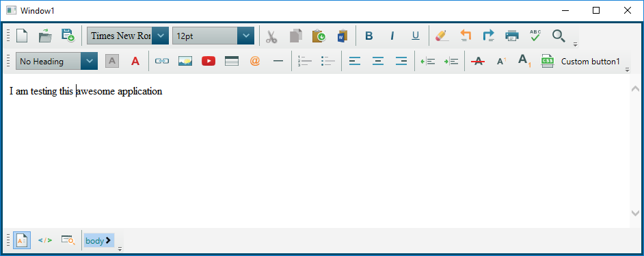Expand the bottom toolbar overflow arrow
This screenshot has width=644, height=256.
click(120, 249)
